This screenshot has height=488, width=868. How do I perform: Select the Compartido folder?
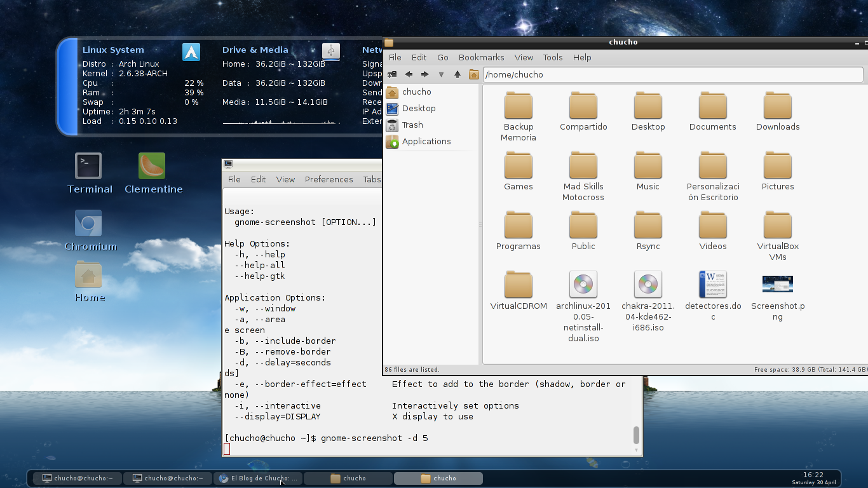click(583, 112)
